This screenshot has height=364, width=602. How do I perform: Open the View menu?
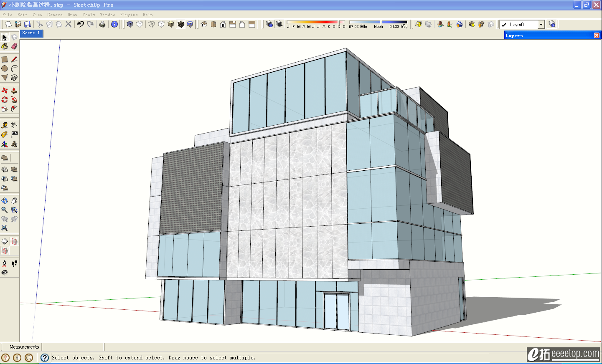pyautogui.click(x=37, y=15)
